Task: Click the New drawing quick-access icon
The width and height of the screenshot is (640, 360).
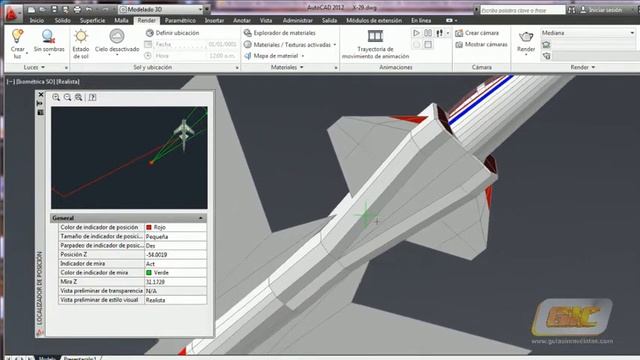Action: [31, 9]
